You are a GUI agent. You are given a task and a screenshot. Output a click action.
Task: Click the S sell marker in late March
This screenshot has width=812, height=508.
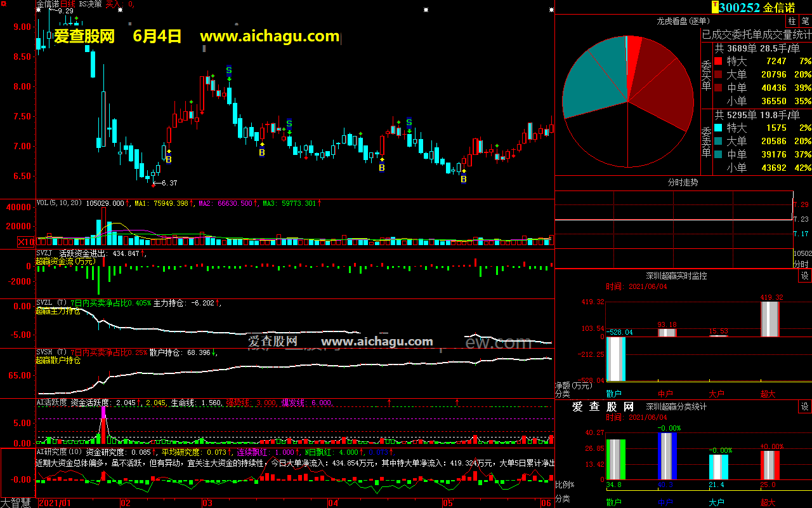(x=289, y=123)
